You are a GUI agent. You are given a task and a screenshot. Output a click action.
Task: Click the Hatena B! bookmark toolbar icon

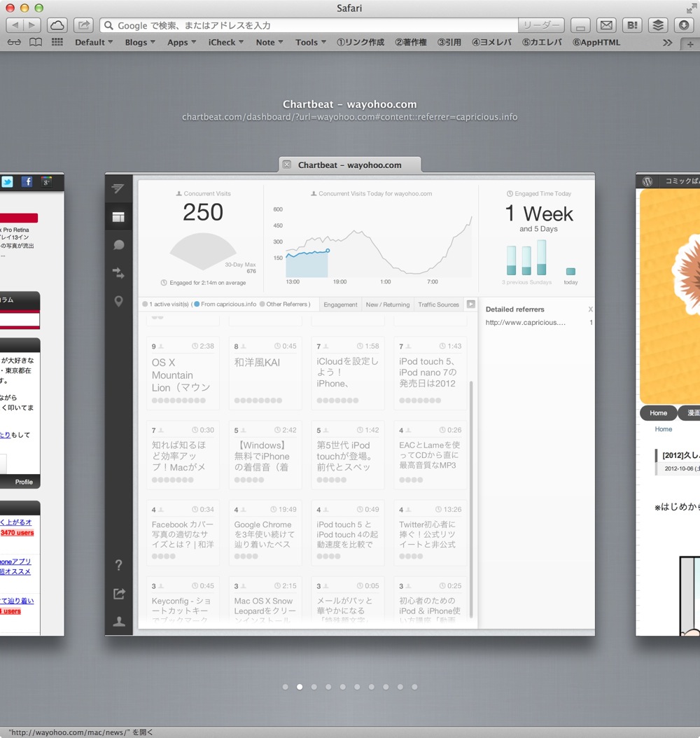pos(632,25)
